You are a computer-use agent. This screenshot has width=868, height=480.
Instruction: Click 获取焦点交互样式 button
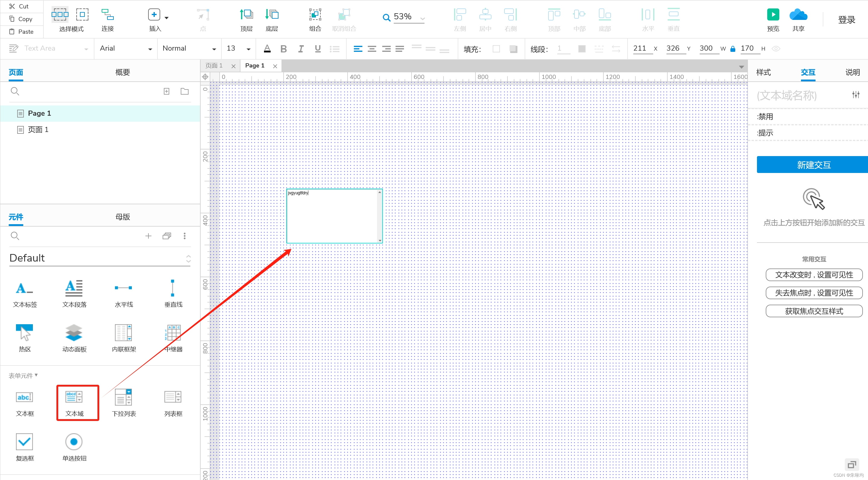pyautogui.click(x=813, y=311)
